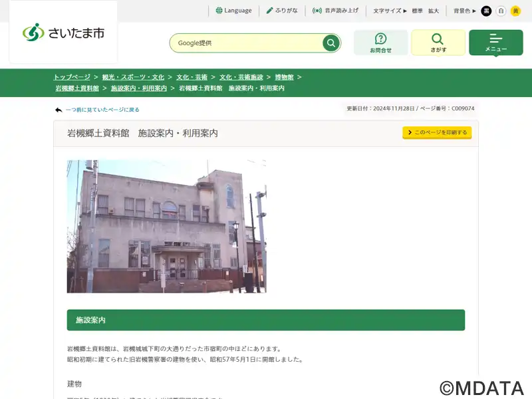Open 博物館 breadcrumb
This screenshot has width=532, height=399.
(284, 77)
